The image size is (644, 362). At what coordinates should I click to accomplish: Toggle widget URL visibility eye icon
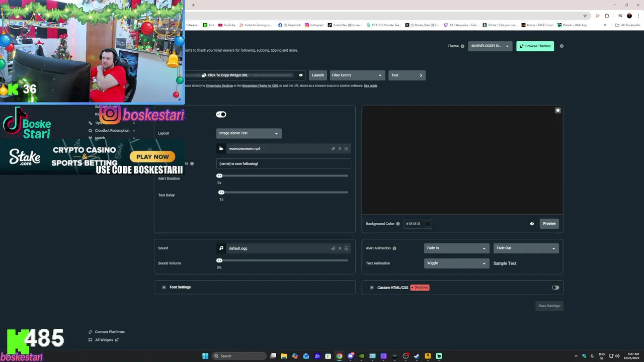(301, 75)
